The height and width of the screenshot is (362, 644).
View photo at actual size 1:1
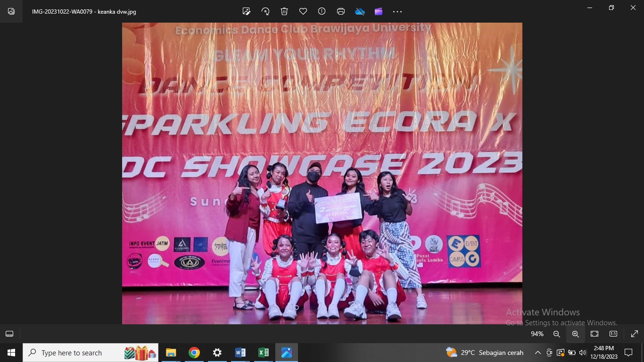tap(613, 334)
